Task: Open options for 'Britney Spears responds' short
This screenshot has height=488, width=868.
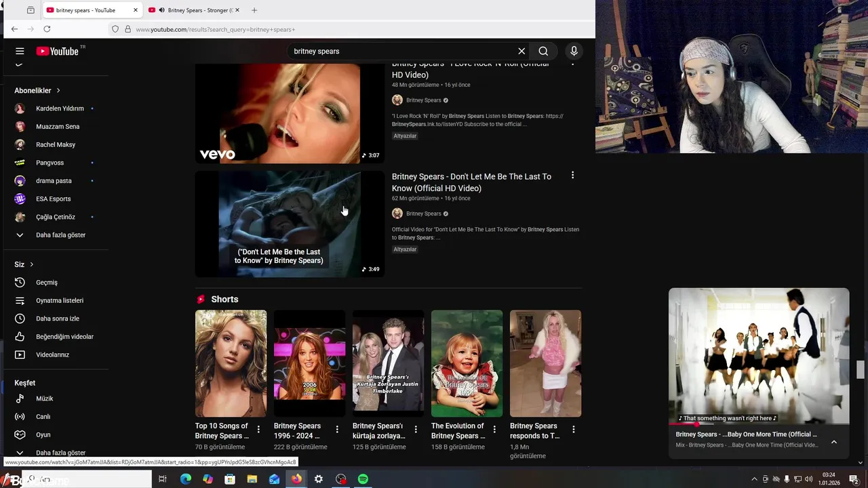Action: (574, 430)
